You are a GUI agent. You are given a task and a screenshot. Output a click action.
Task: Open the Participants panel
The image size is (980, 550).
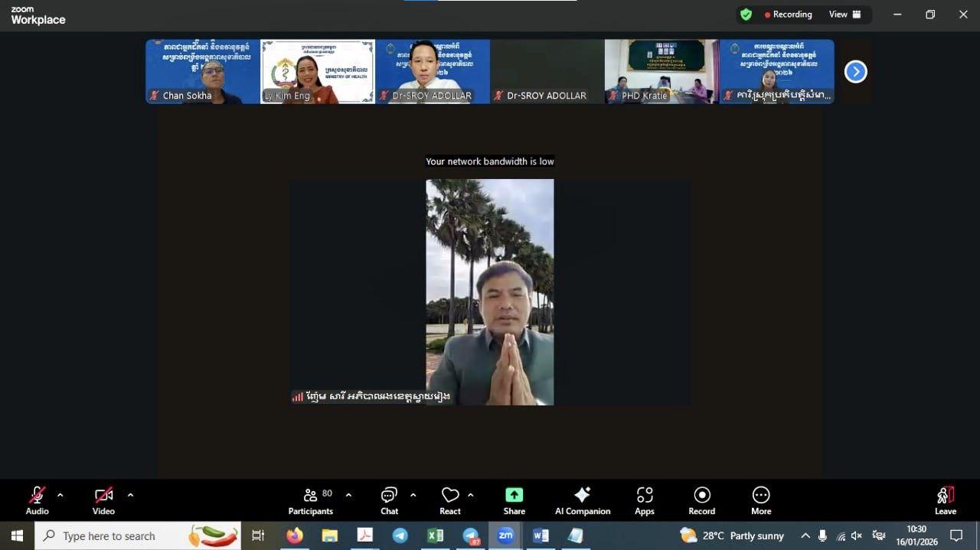coord(310,501)
